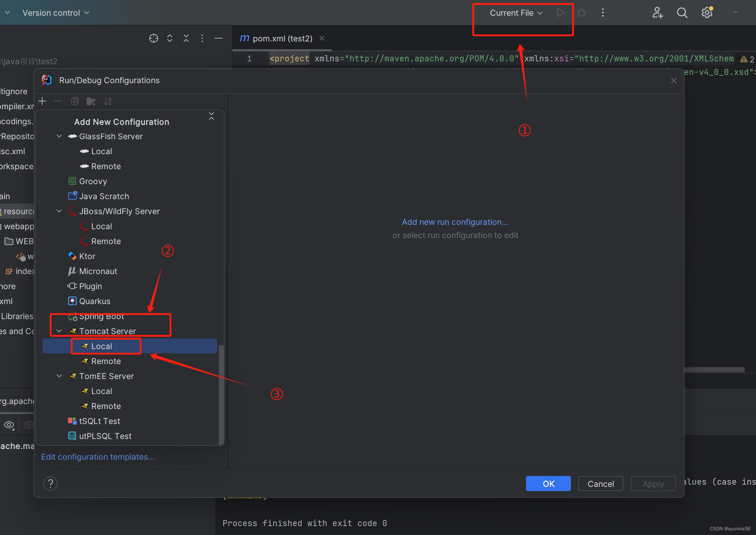The height and width of the screenshot is (535, 756).
Task: Close the pom.xml (test2) tab
Action: (x=322, y=38)
